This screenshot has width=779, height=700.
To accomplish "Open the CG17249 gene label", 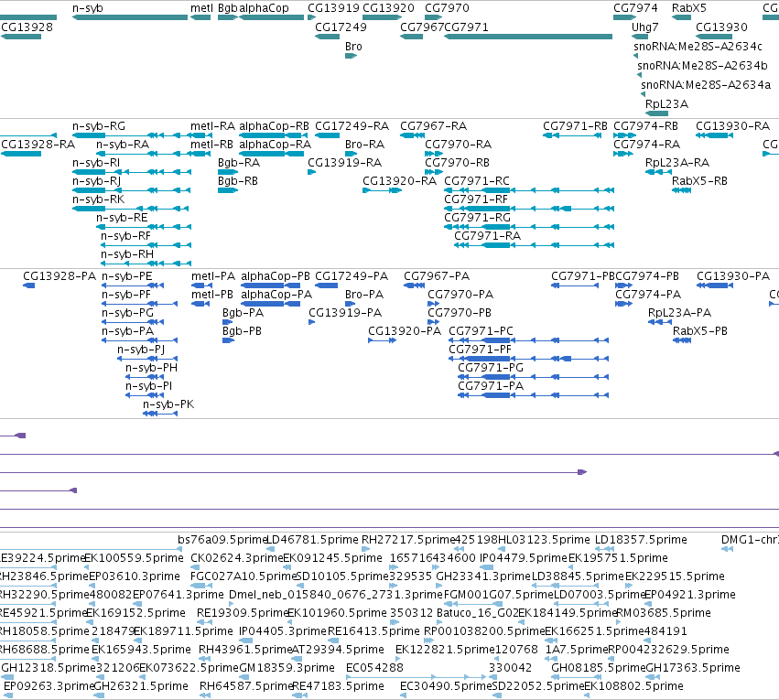I will point(341,27).
